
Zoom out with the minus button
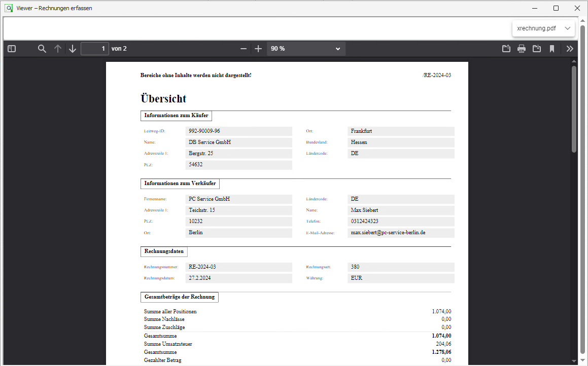coord(244,49)
